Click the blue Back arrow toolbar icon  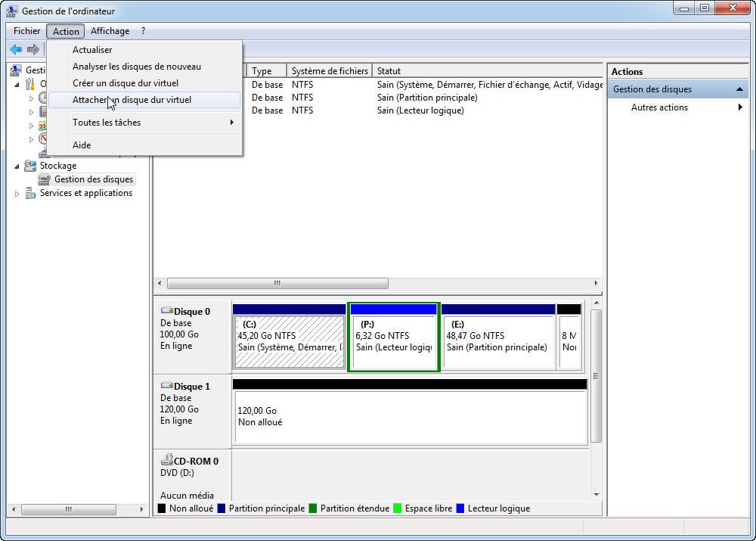coord(16,49)
